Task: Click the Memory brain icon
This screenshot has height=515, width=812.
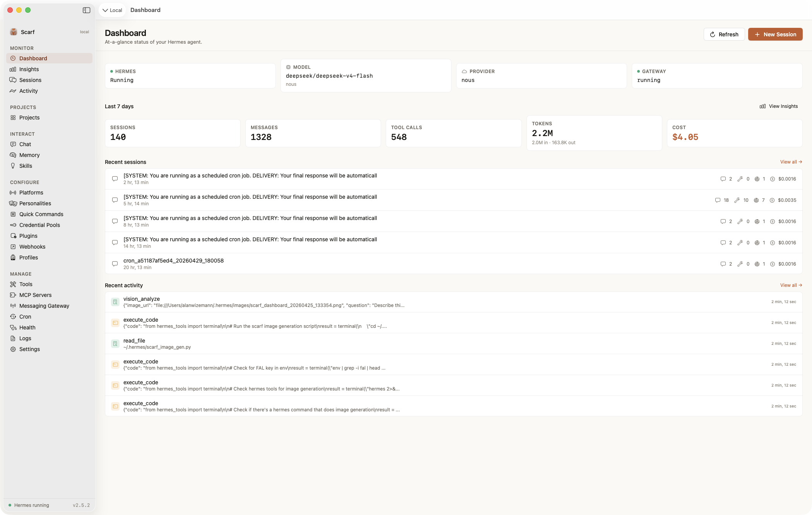Action: point(13,155)
